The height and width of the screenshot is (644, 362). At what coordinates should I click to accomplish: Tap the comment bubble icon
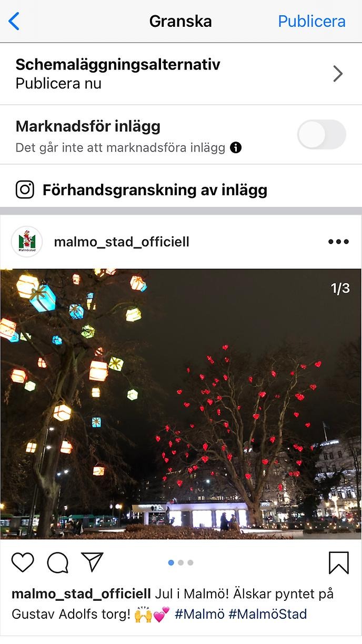(x=57, y=562)
